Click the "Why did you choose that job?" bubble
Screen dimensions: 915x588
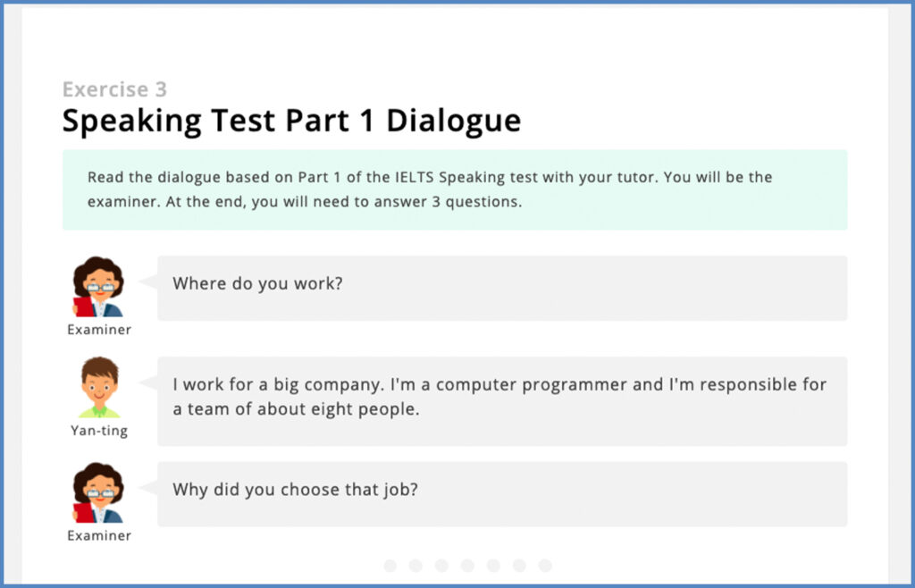(502, 494)
